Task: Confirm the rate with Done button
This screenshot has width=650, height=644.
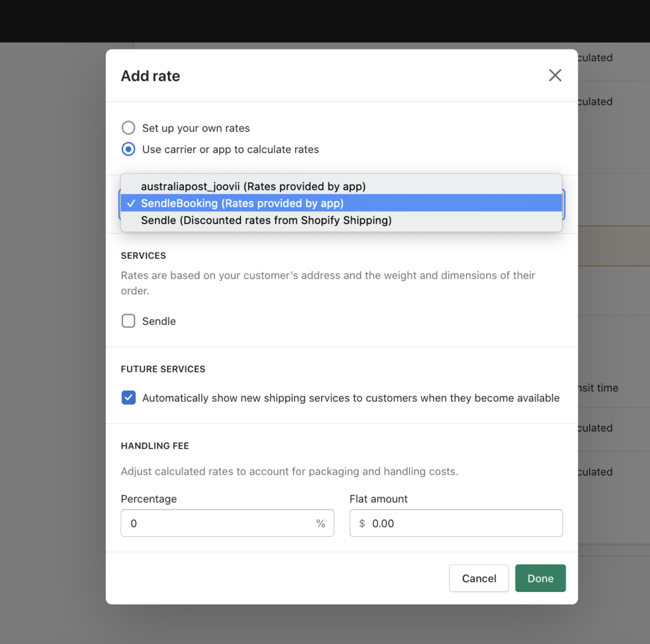Action: coord(540,578)
